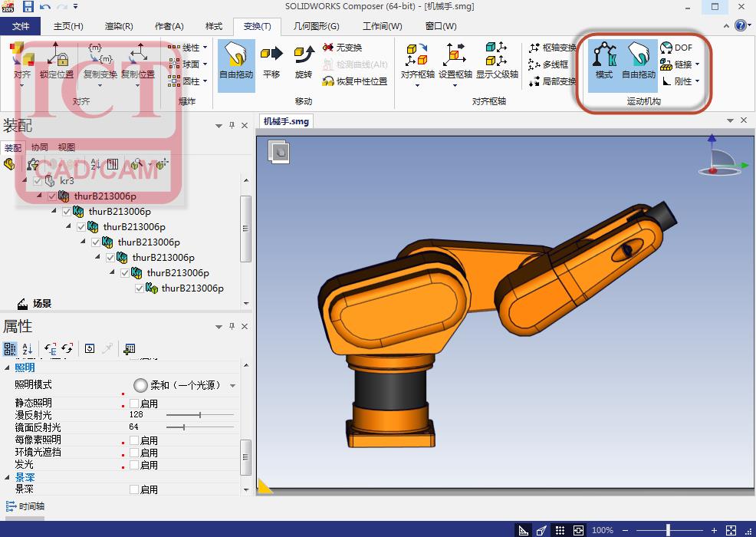Click the alphabetical sort icon in 属性 panel
756x537 pixels.
(27, 349)
